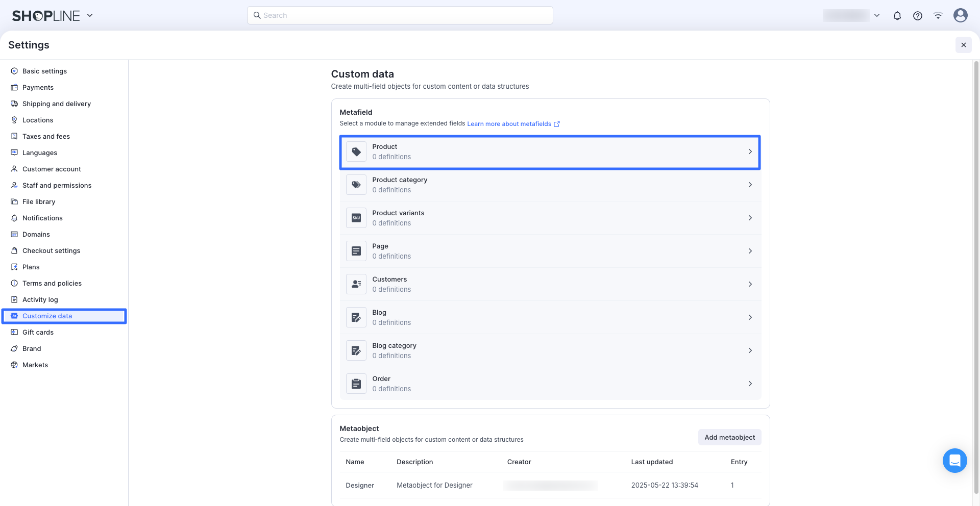Image resolution: width=980 pixels, height=506 pixels.
Task: Click the user profile avatar icon
Action: 960,16
